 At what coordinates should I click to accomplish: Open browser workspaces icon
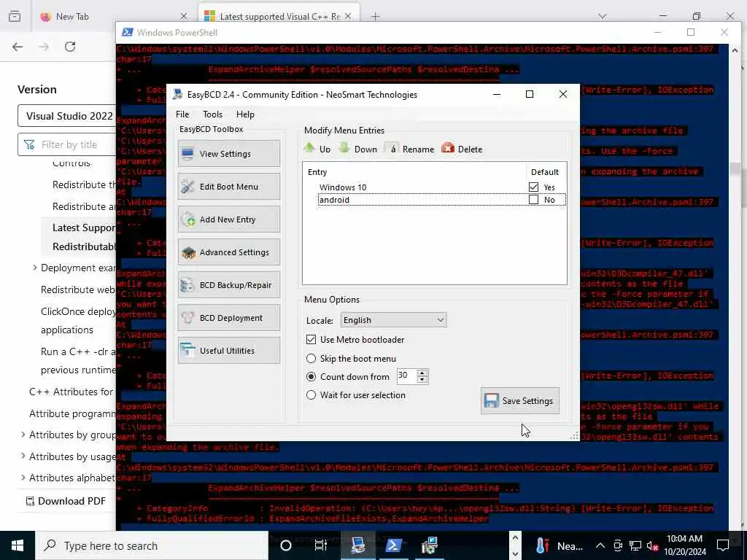[15, 16]
